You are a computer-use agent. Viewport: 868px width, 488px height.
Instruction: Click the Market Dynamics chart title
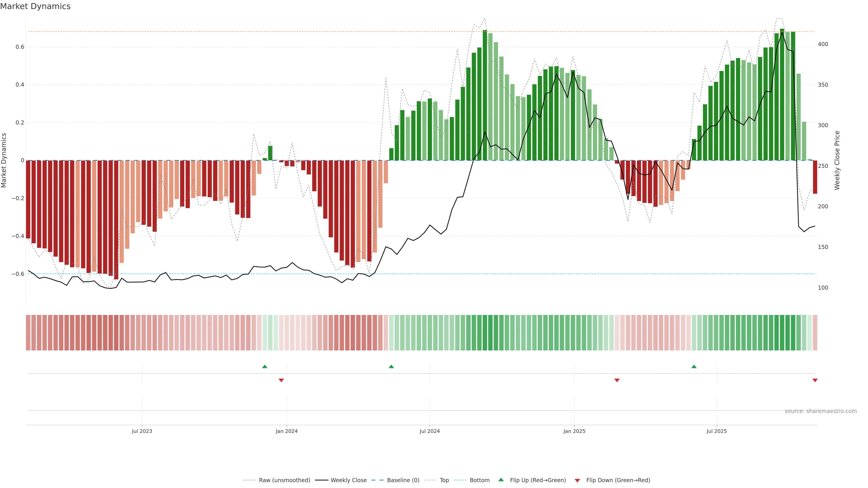click(x=35, y=6)
